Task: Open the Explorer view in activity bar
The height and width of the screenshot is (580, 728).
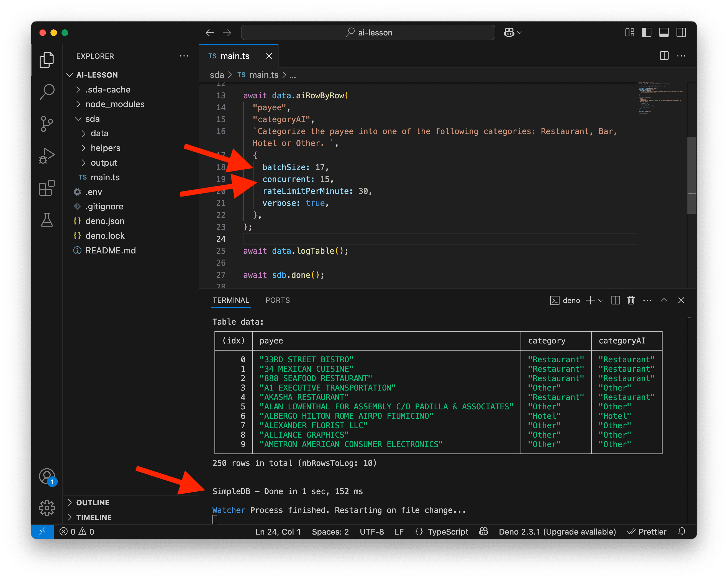Action: coord(47,60)
